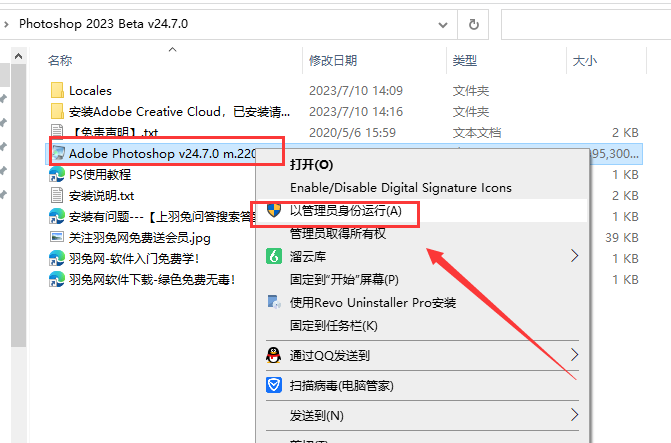671x443 pixels.
Task: Choose 固定到"开始"屏幕(P)
Action: click(x=344, y=279)
